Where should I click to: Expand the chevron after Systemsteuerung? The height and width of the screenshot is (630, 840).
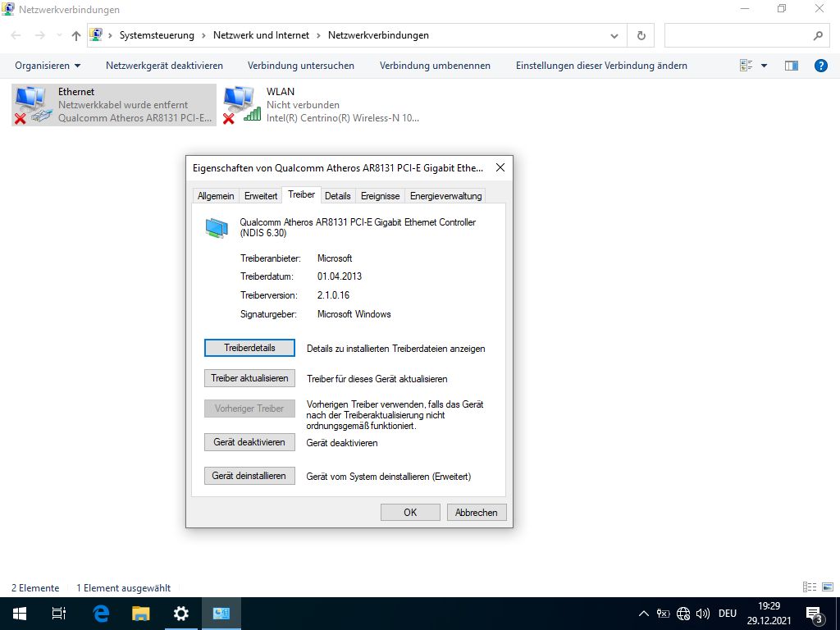pos(203,36)
